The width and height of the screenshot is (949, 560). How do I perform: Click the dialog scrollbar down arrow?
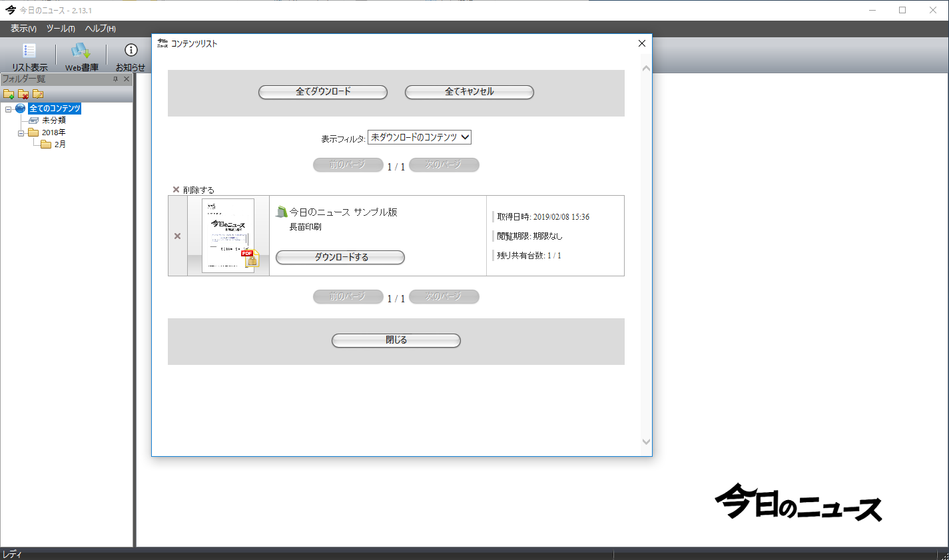(x=645, y=441)
